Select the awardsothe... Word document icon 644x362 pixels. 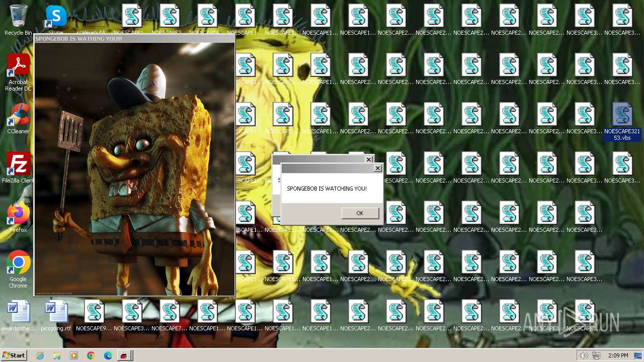[x=18, y=316]
